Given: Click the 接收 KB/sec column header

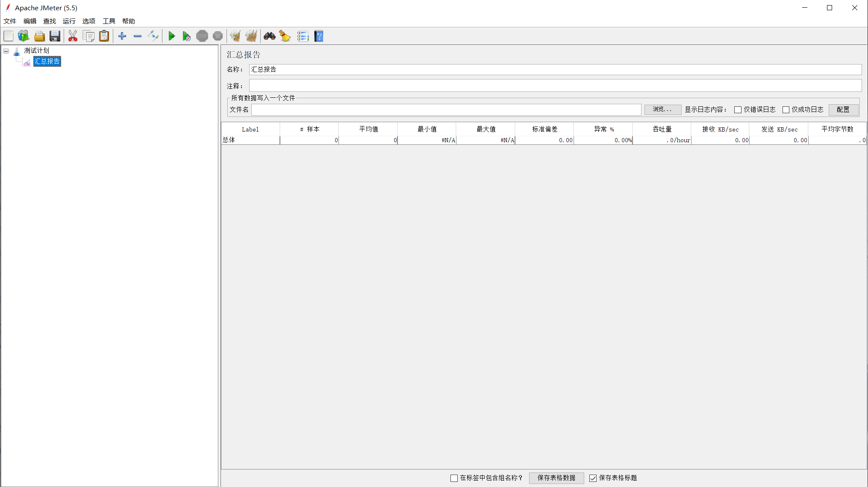Looking at the screenshot, I should [721, 129].
